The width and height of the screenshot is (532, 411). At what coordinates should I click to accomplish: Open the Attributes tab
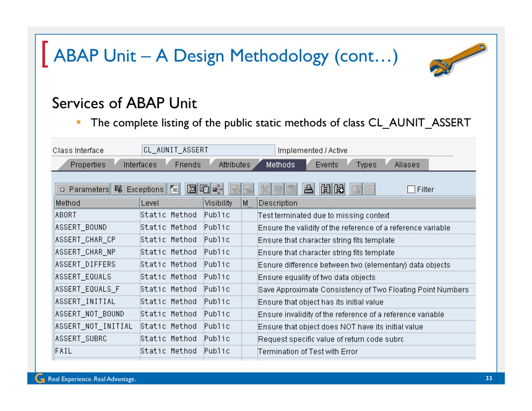point(234,165)
